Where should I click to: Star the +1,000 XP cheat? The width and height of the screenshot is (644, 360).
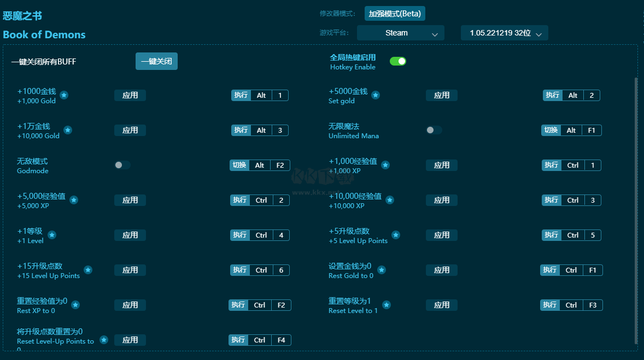[385, 165]
